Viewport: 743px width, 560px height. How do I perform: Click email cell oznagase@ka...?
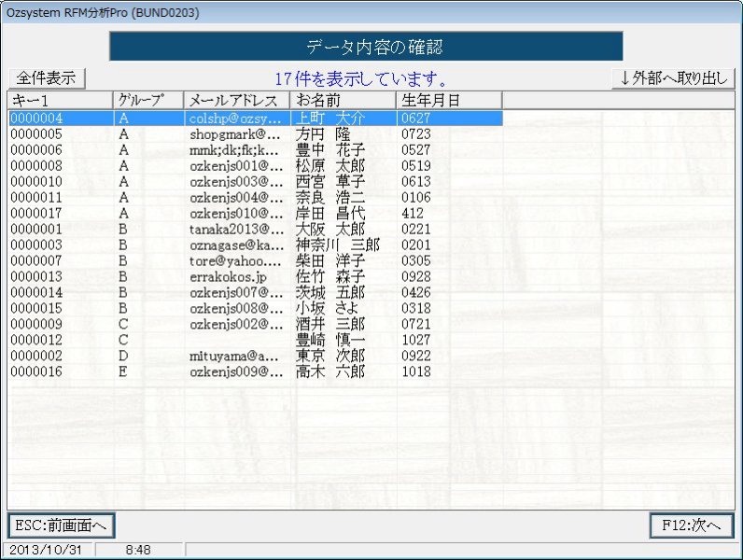click(x=236, y=245)
